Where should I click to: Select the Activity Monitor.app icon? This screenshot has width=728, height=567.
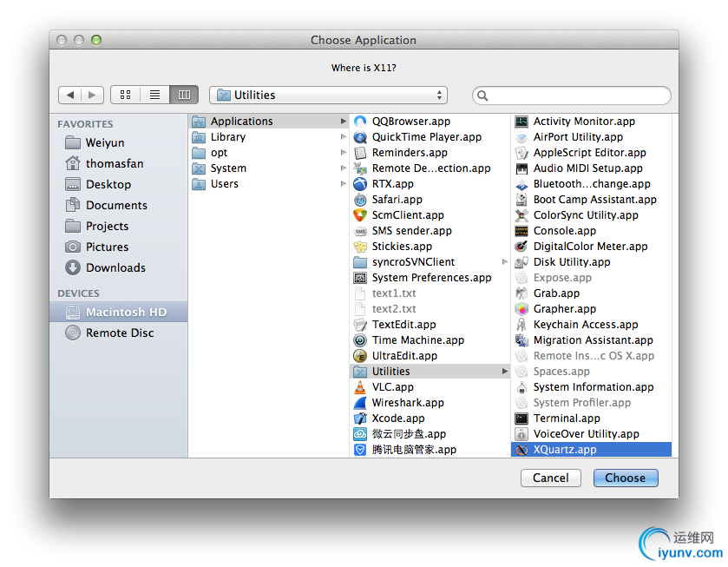[521, 122]
